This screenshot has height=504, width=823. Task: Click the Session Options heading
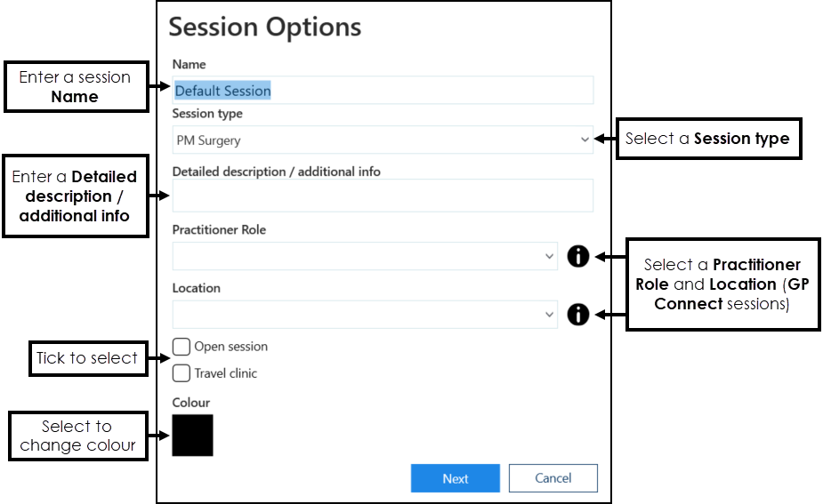coord(265,28)
